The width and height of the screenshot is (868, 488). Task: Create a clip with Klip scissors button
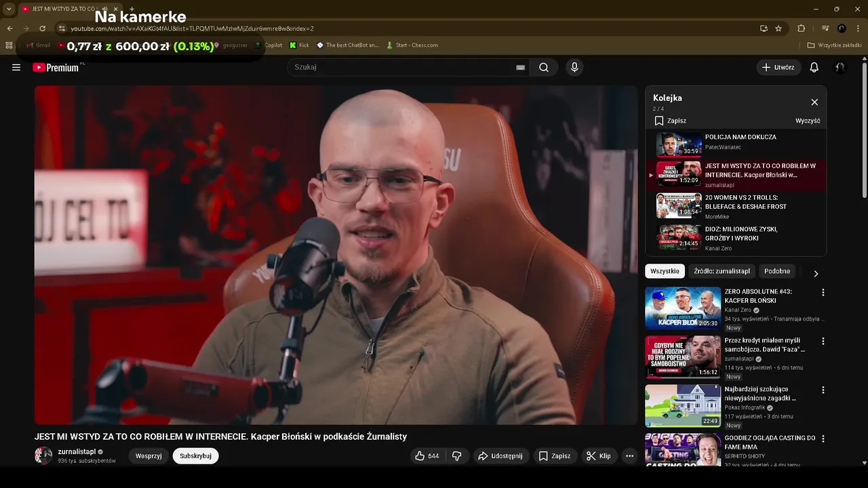point(599,456)
